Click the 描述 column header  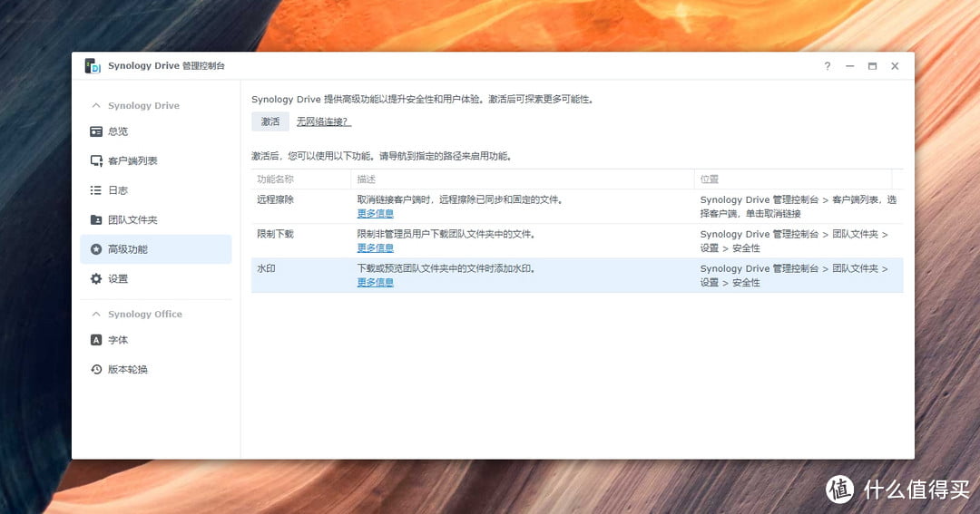coord(523,179)
